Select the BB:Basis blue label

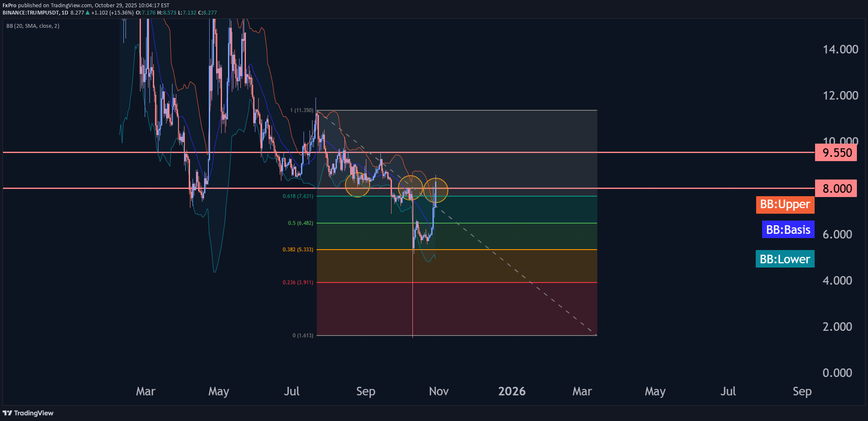tap(788, 230)
